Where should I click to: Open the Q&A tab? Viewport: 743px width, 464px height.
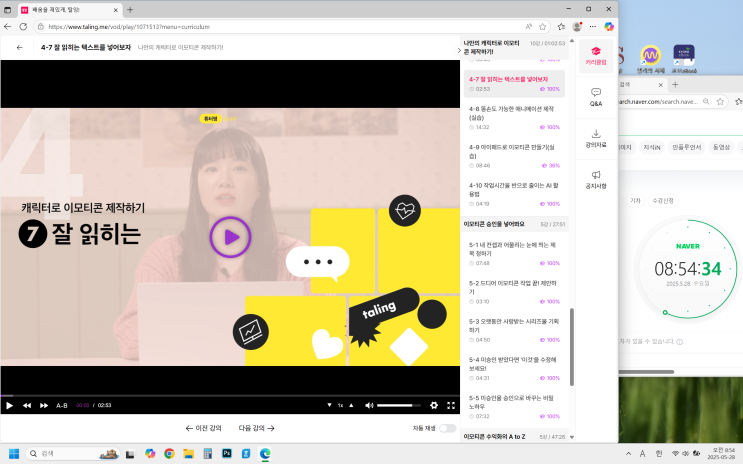coord(596,97)
